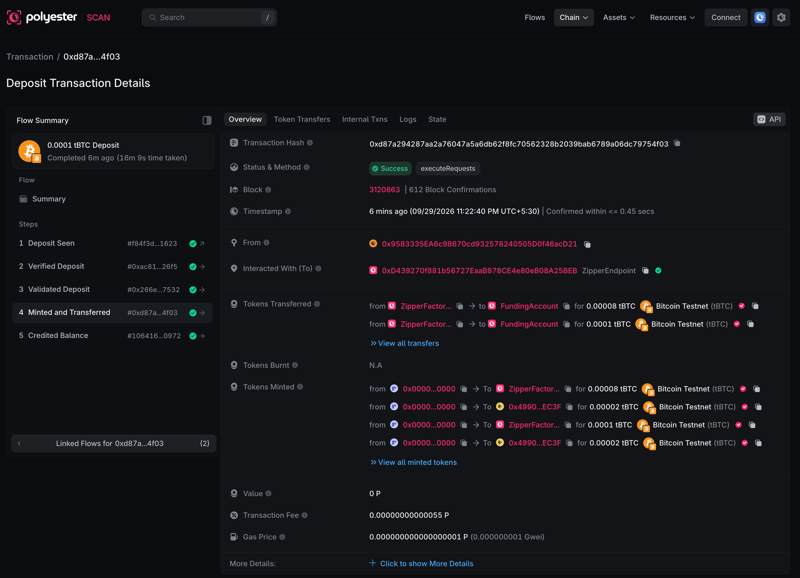Toggle the theme switch icon in header
The height and width of the screenshot is (578, 800).
coord(760,17)
